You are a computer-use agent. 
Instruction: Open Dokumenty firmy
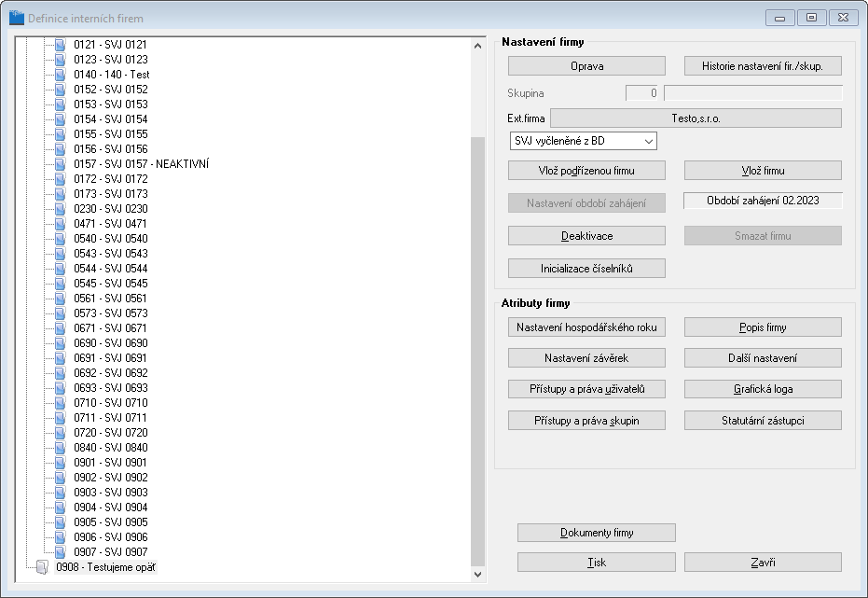click(x=596, y=533)
